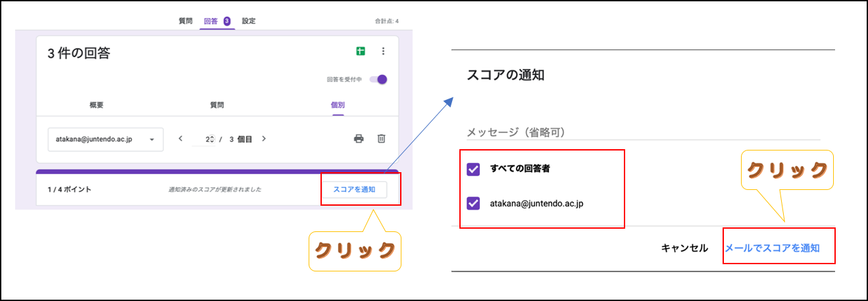Open the respondent email dropdown

106,139
